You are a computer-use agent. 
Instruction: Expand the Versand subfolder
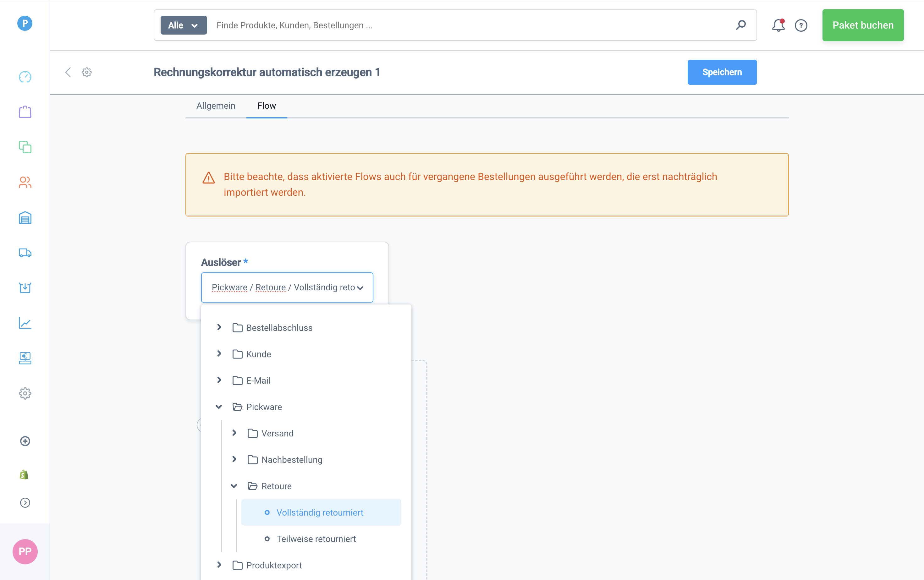(x=234, y=433)
